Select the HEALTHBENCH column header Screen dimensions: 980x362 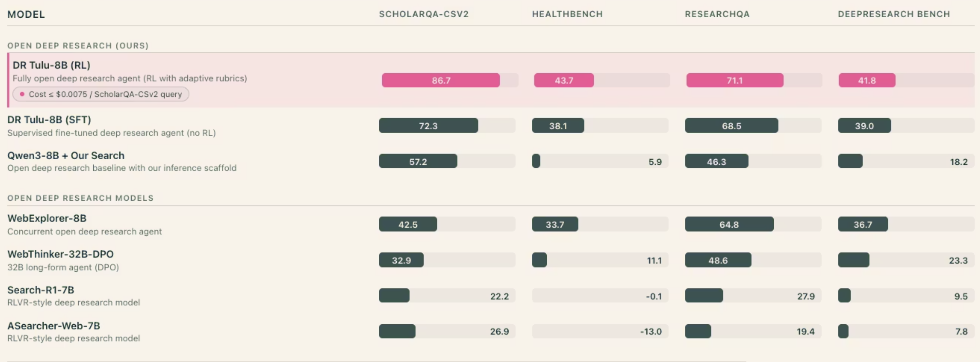567,14
